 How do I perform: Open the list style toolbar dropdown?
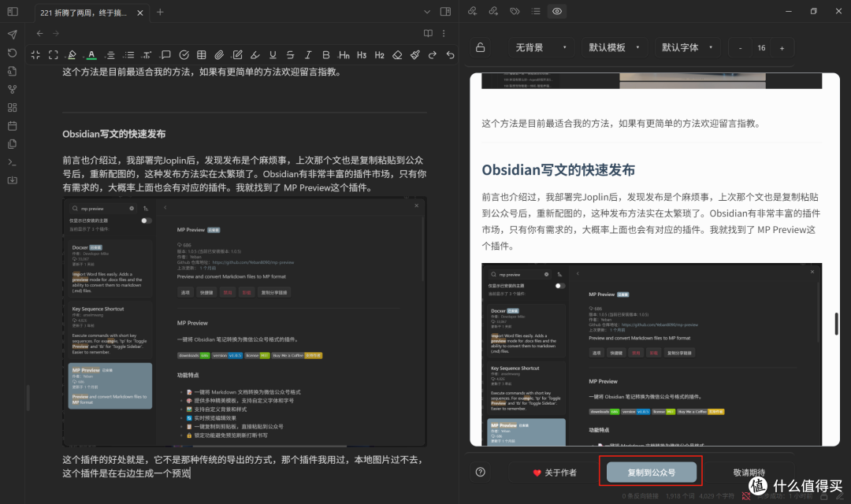coord(128,55)
